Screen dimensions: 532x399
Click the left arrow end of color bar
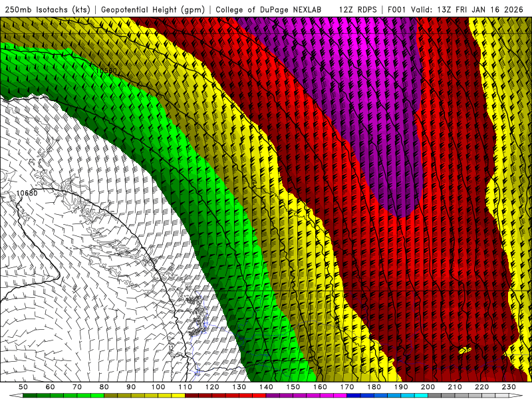[16, 396]
